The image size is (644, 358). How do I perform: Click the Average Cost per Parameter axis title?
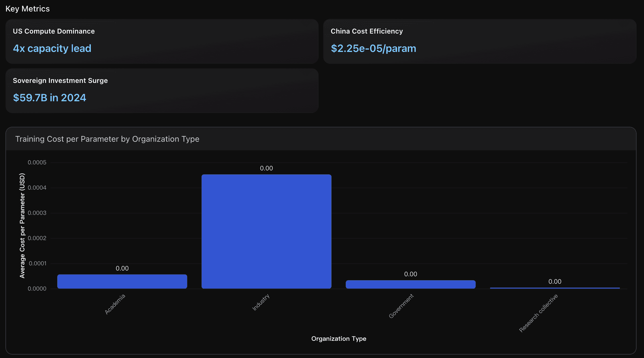pos(22,225)
